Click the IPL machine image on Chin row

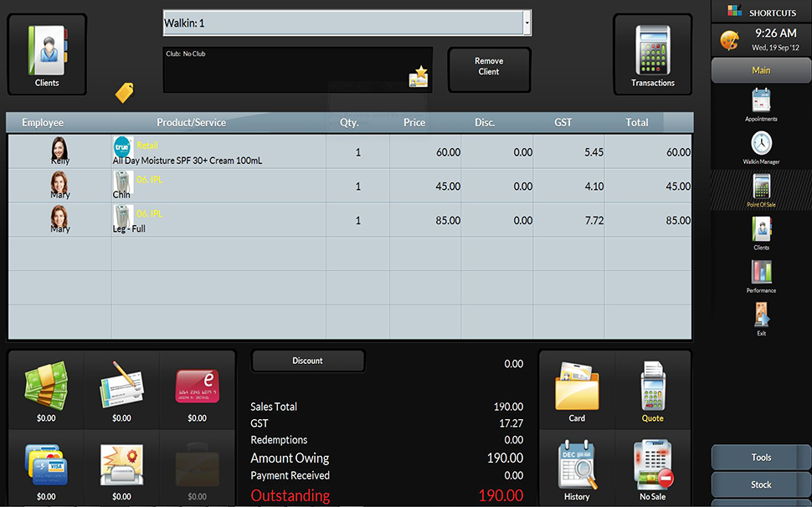[x=123, y=182]
